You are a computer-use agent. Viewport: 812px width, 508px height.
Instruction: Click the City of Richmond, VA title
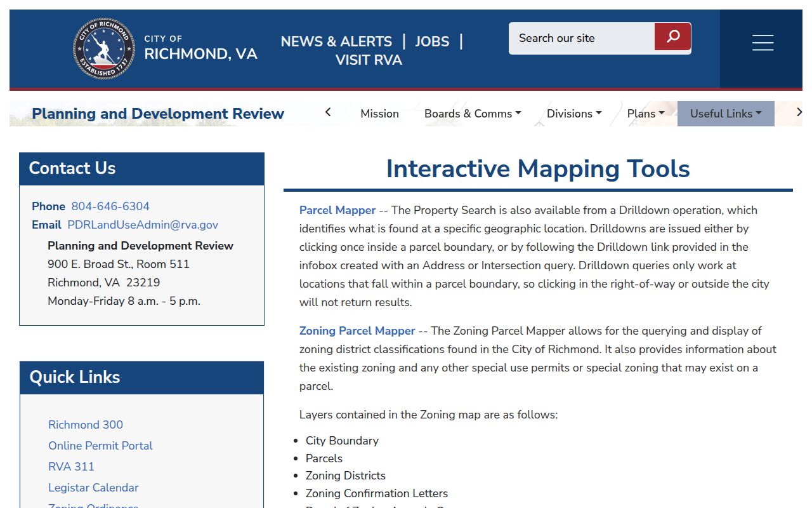pos(200,48)
